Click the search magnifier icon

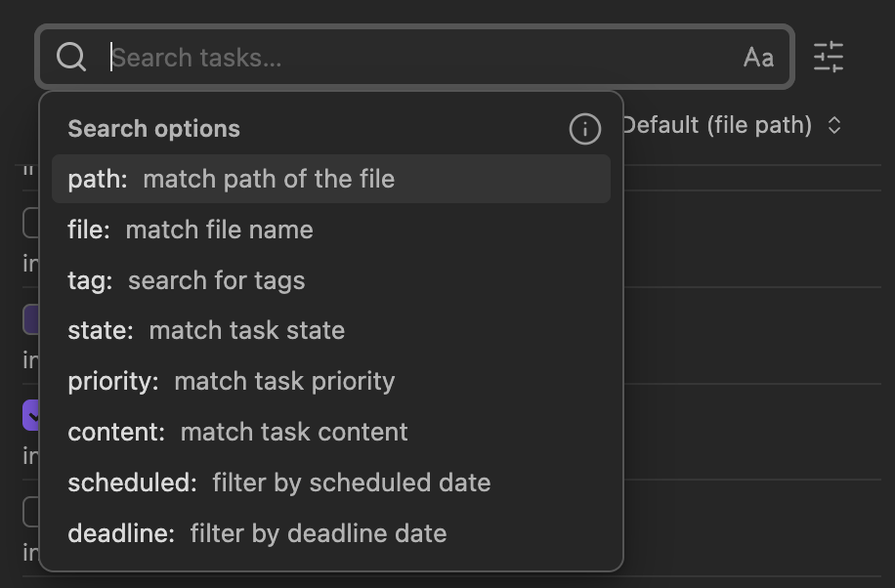[70, 57]
